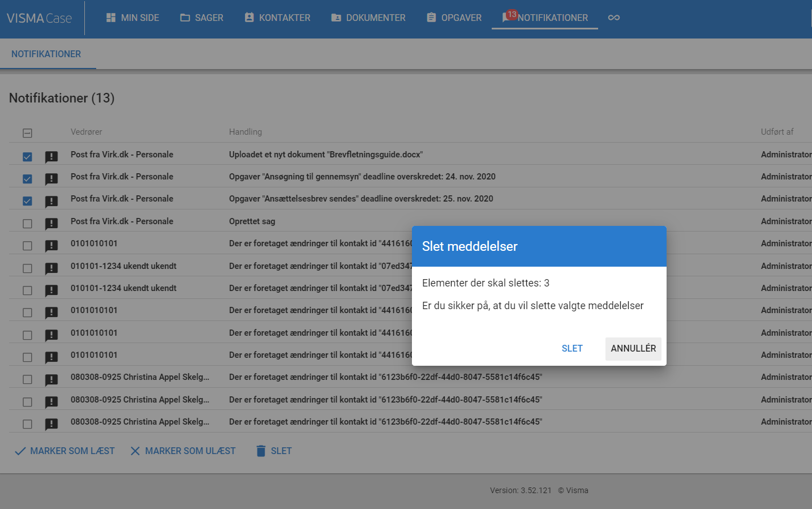
Task: Click the trash SLET button below the list
Action: (x=274, y=451)
